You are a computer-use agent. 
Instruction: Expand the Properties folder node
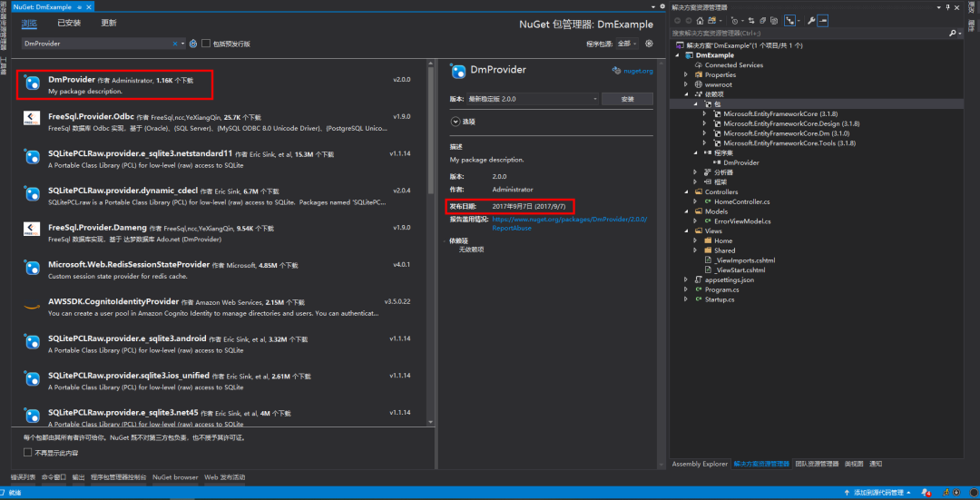[x=686, y=75]
